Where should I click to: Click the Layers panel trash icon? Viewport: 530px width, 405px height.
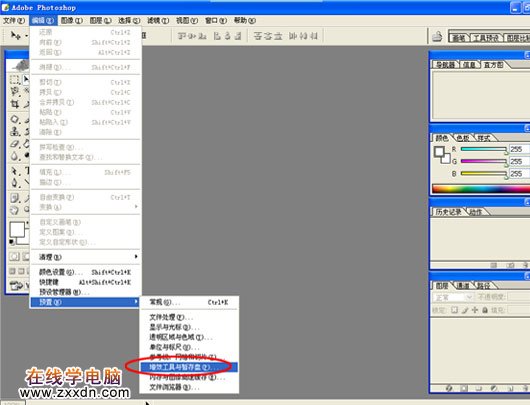click(x=526, y=388)
